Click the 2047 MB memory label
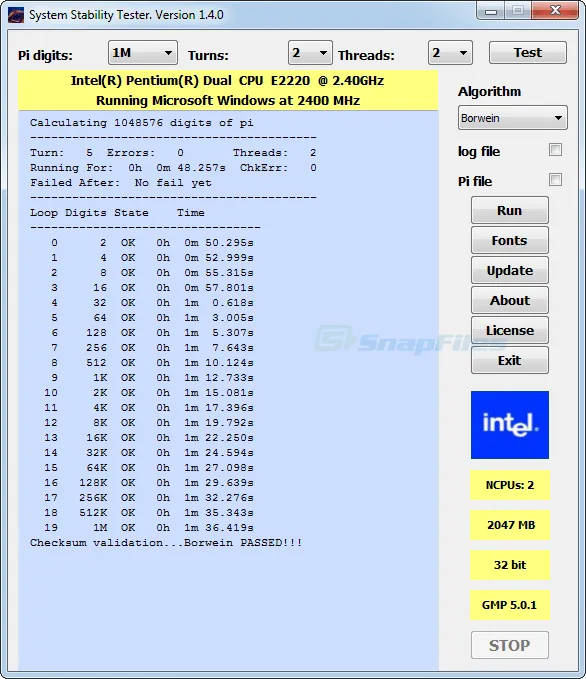 pos(510,525)
